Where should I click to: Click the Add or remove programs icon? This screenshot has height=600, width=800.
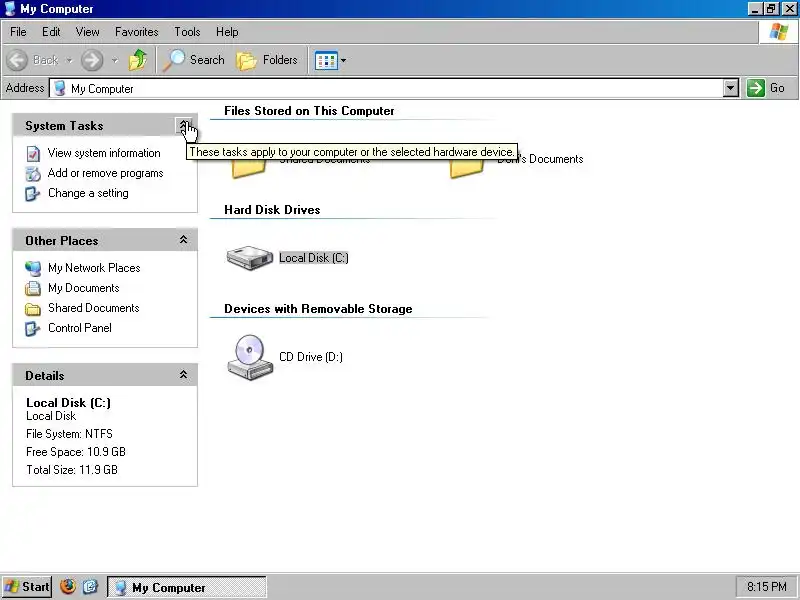[x=33, y=173]
